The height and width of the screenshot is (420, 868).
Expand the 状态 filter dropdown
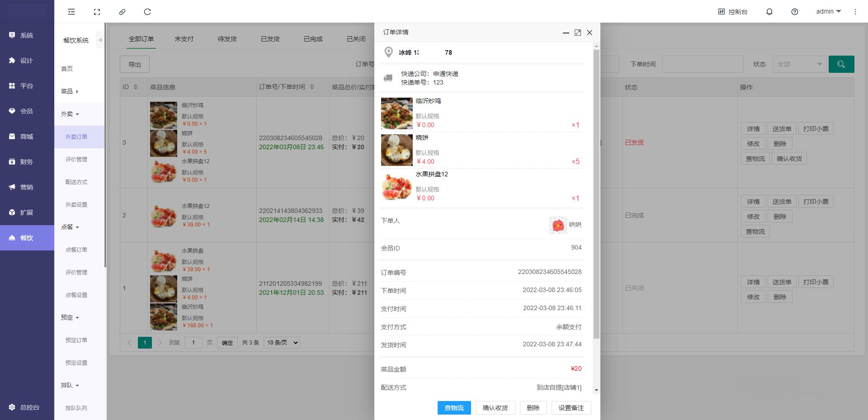[799, 64]
